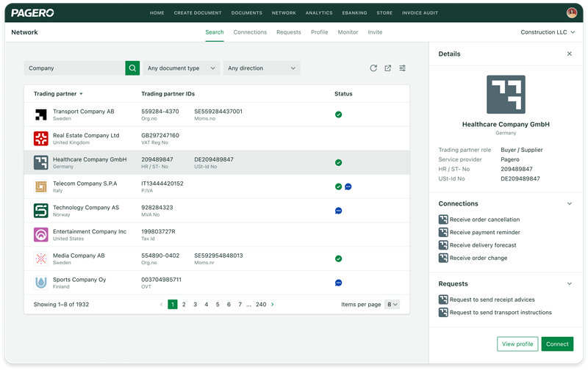Click the export/open external icon
This screenshot has width=588, height=370.
click(388, 68)
